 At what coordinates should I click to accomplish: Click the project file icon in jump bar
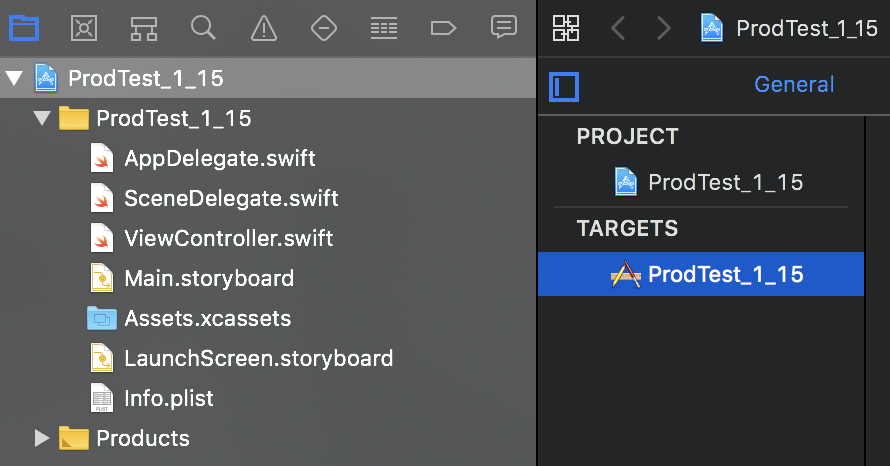click(x=712, y=28)
